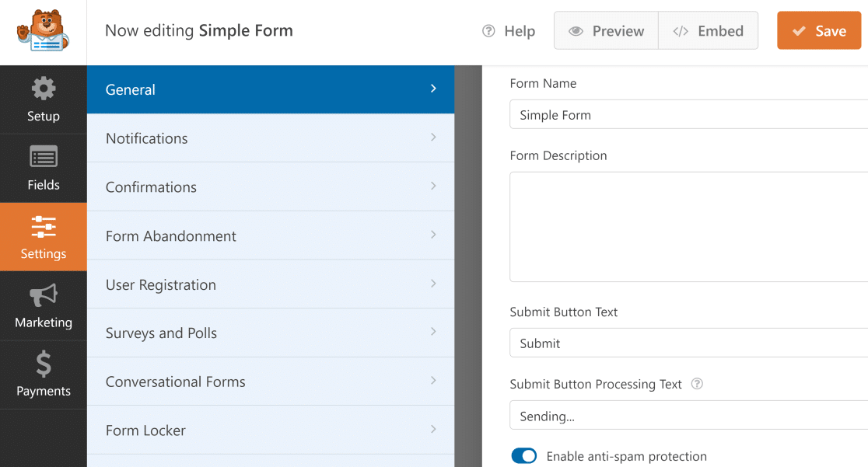Open the Payments dollar icon panel
This screenshot has height=467, width=868.
tap(44, 364)
